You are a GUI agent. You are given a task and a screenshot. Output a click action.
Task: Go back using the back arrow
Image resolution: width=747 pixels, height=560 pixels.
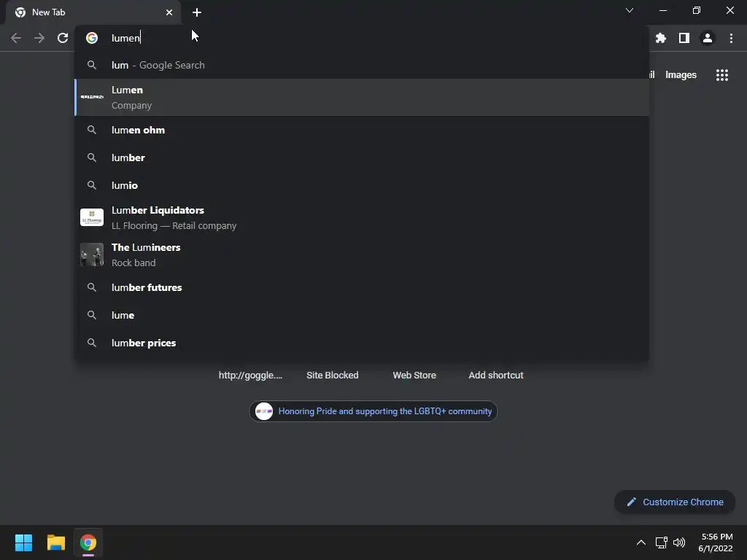coord(16,38)
